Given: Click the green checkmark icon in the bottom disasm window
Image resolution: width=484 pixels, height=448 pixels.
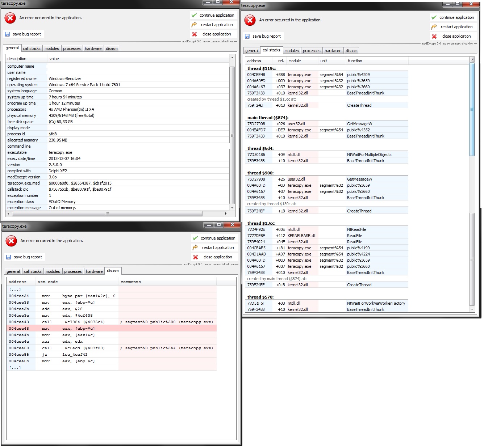Looking at the screenshot, I should pos(195,238).
